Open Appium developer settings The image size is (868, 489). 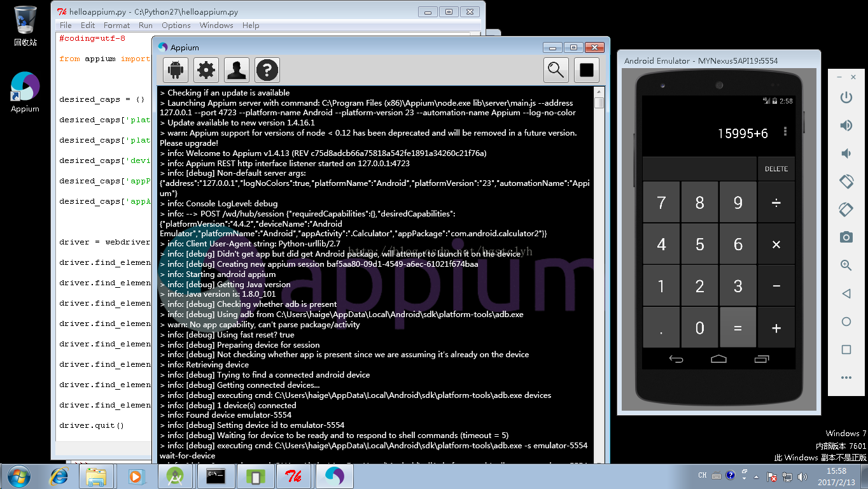point(237,70)
